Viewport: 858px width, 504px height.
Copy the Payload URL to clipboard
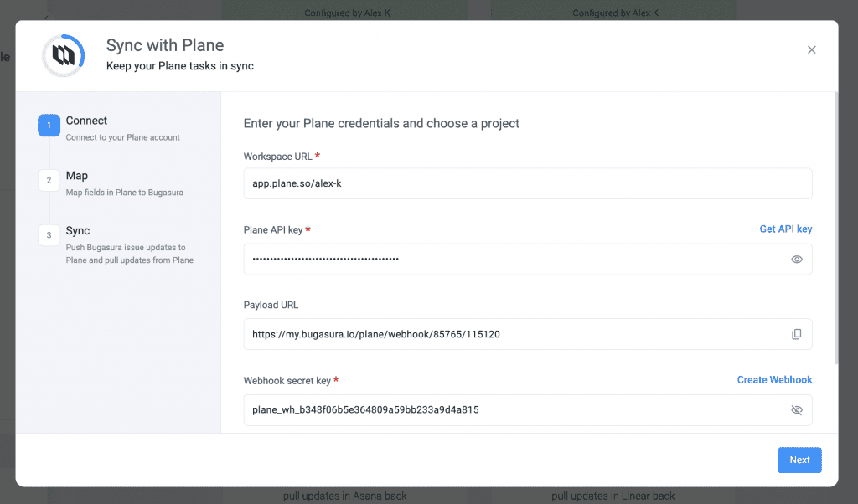(797, 334)
